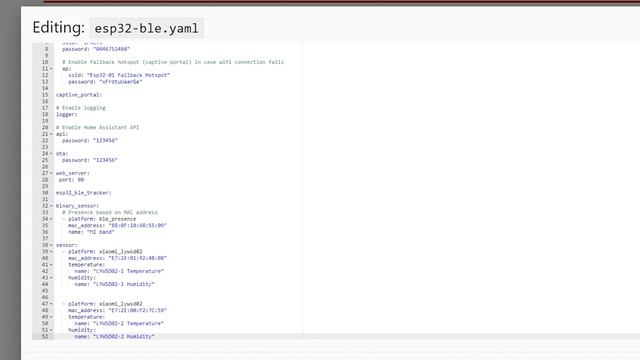Screen dimensions: 640x360
Task: Click the api password '123456' on line 22
Action: [x=105, y=140]
